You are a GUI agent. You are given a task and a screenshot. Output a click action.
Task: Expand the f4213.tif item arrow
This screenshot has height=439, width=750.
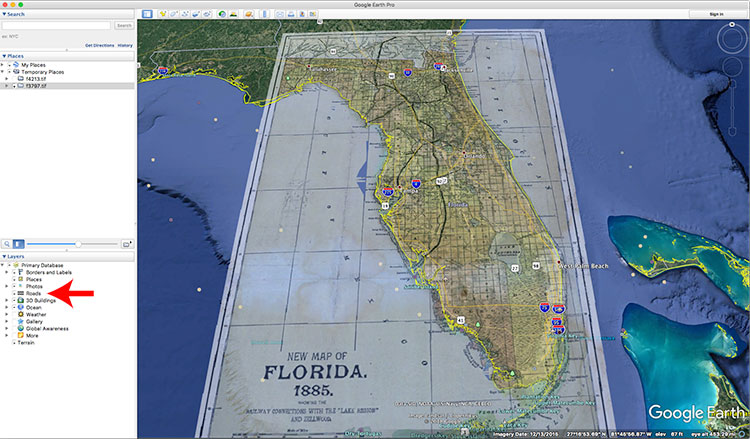[7, 79]
